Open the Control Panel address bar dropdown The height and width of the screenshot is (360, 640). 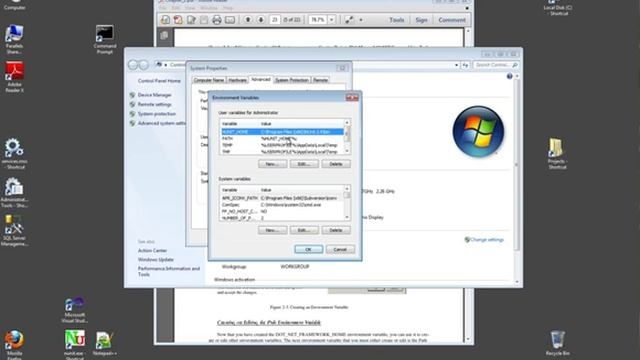pos(456,65)
